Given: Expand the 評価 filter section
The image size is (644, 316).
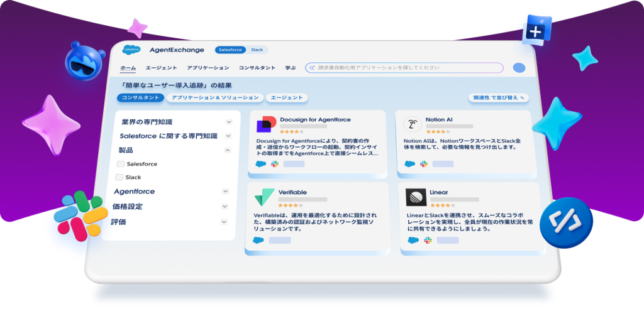Looking at the screenshot, I should pyautogui.click(x=224, y=222).
